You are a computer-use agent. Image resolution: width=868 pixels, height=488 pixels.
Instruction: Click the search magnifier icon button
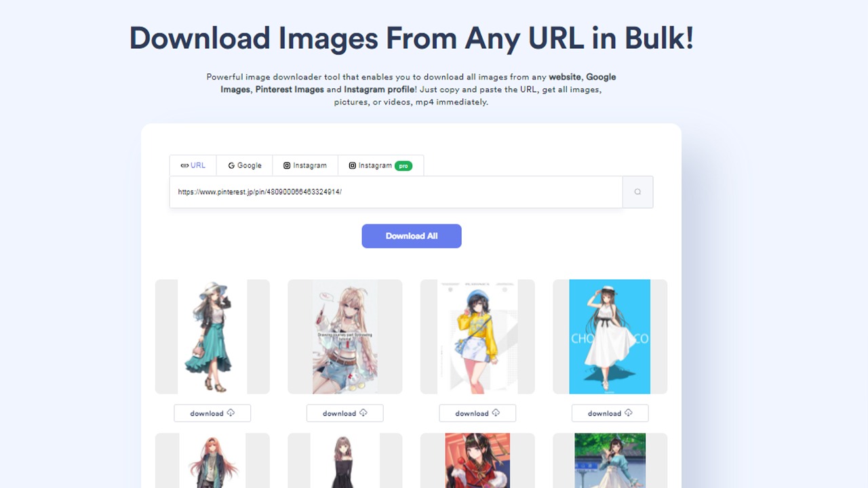point(637,192)
